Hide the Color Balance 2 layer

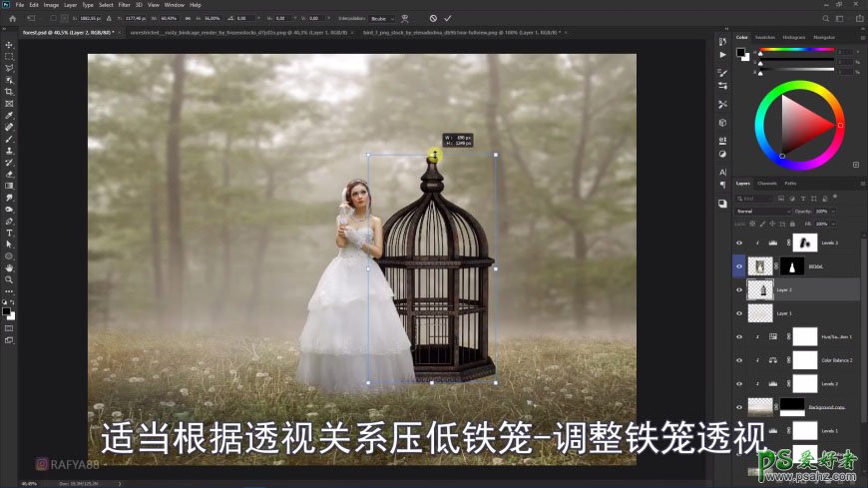(x=739, y=360)
